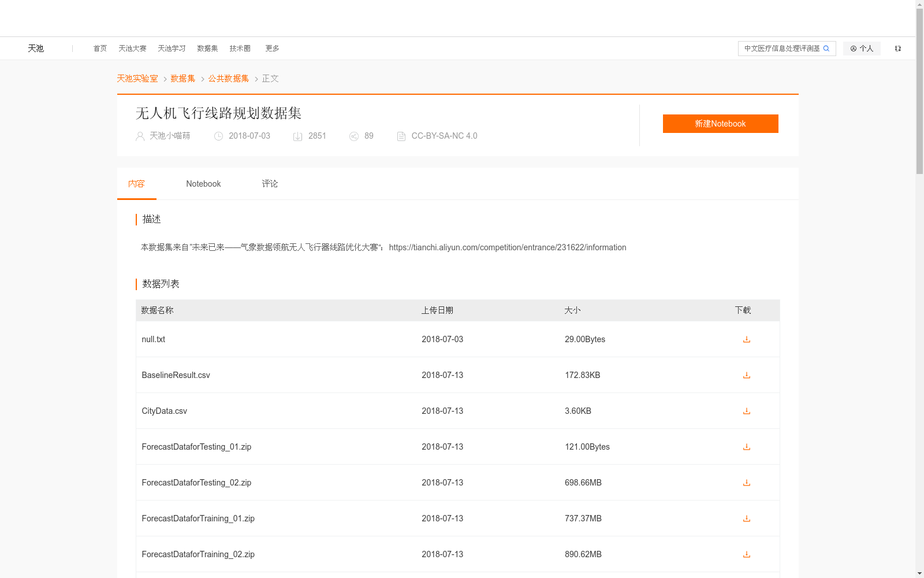Open 数据集 in the top navigation

point(207,49)
